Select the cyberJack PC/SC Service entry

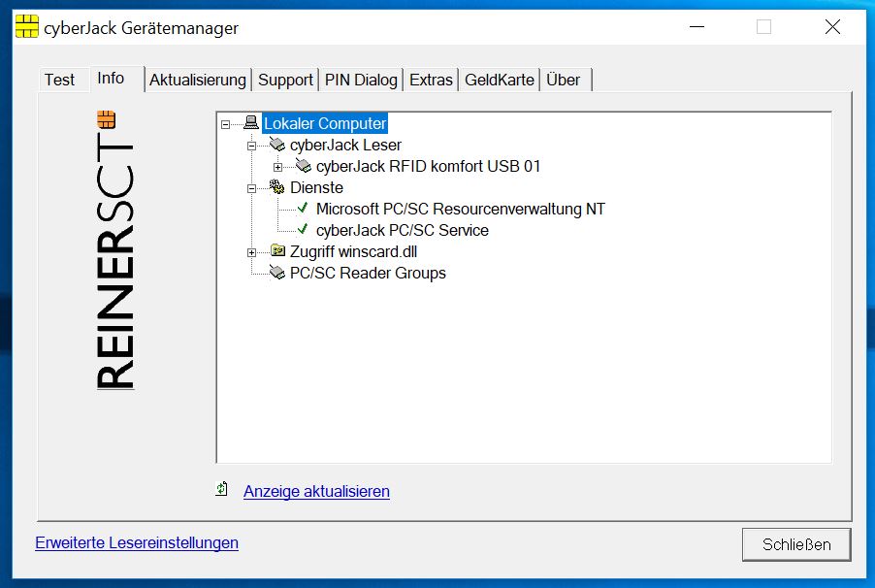(x=402, y=230)
